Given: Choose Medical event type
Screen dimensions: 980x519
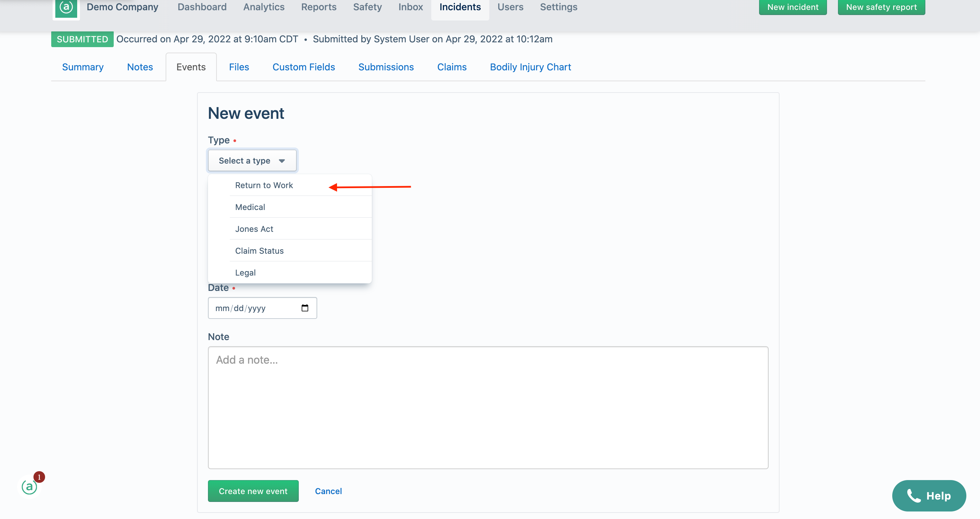Looking at the screenshot, I should click(x=290, y=207).
